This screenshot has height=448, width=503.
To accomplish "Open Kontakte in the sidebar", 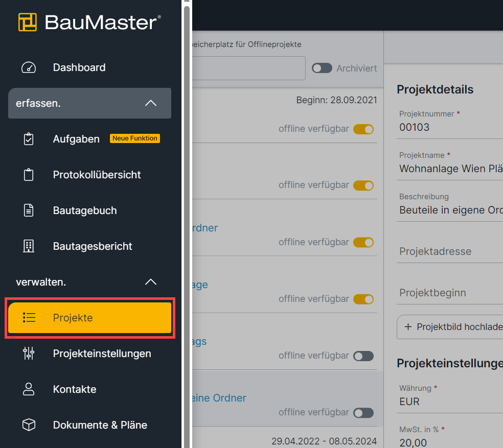I will 89,389.
